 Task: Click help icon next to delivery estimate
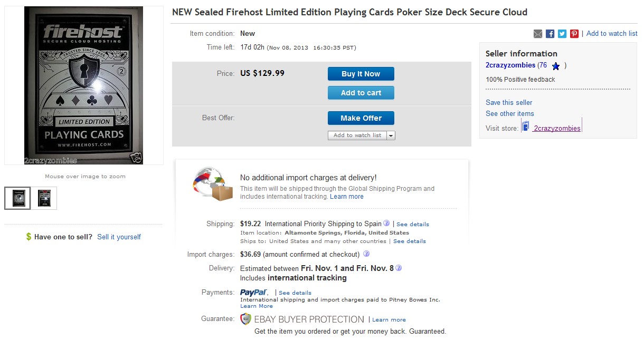399,268
